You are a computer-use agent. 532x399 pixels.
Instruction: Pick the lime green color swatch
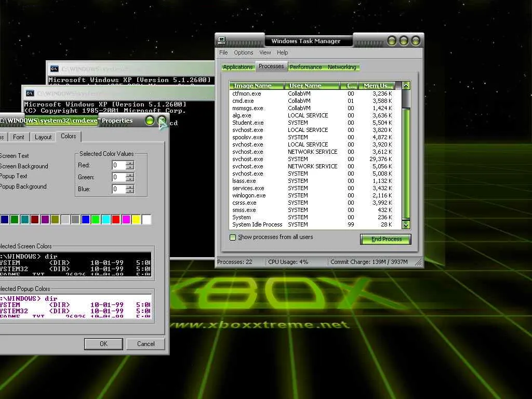pyautogui.click(x=96, y=220)
